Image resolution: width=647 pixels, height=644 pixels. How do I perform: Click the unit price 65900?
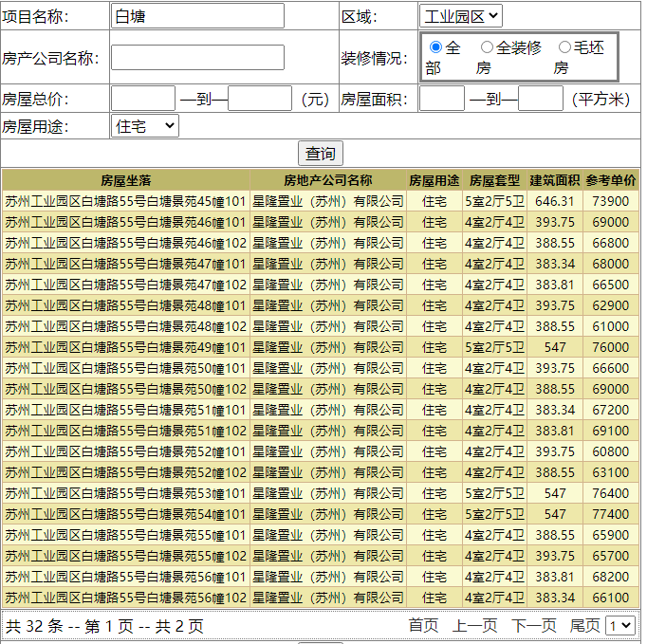[x=611, y=535]
